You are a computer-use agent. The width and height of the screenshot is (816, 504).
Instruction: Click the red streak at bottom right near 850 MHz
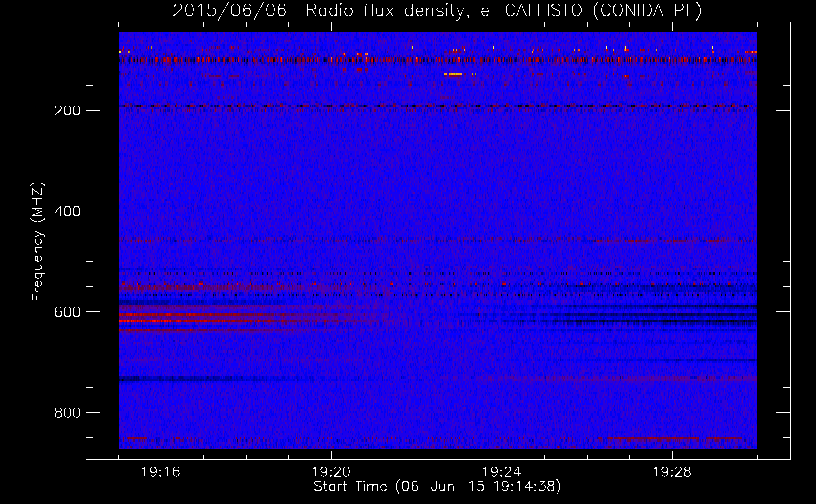673,438
